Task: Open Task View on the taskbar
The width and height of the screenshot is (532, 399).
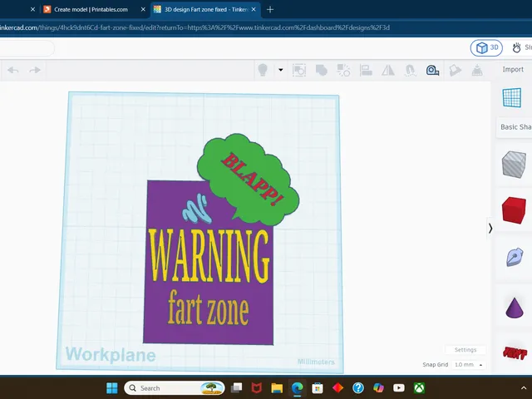Action: (236, 388)
